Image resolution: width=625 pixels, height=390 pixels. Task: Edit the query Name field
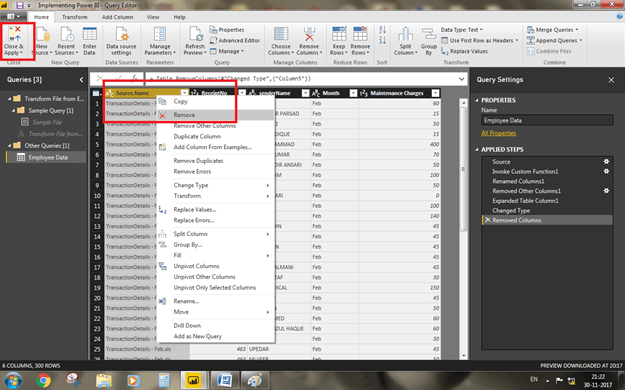pyautogui.click(x=547, y=120)
